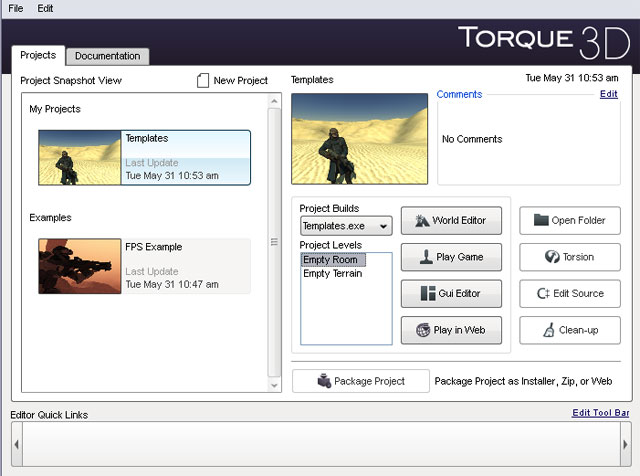
Task: Click the Package Project box icon
Action: pos(323,381)
